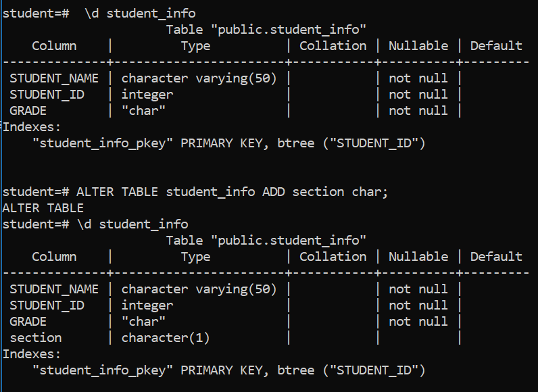Click the Default header in the first table
The height and width of the screenshot is (392, 538).
496,46
